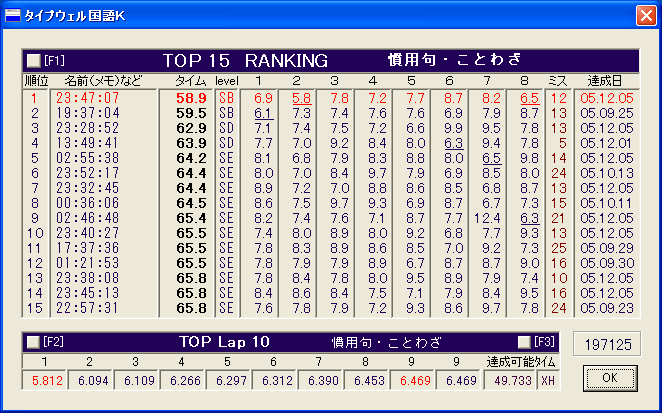Click the time value 59.5
Viewport: 662px width, 413px height.
(191, 113)
